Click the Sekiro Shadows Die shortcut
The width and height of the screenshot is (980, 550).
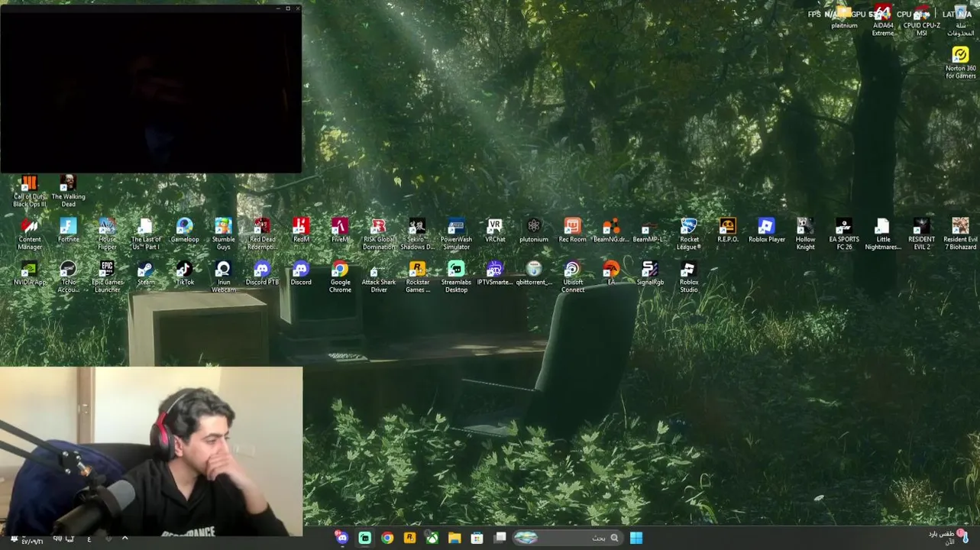(x=417, y=234)
